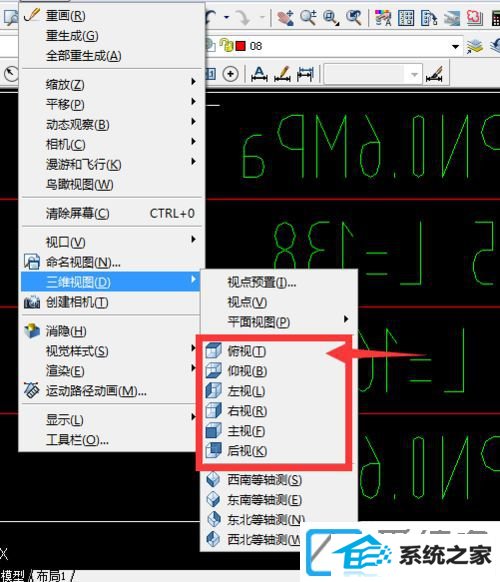Select Southwest isometric (西南等轴测) view
Screen dimensions: 500x582
(x=264, y=480)
